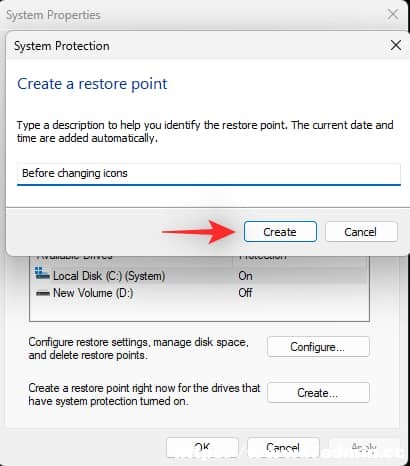
Task: Click empty area in the drives list
Action: click(x=199, y=311)
